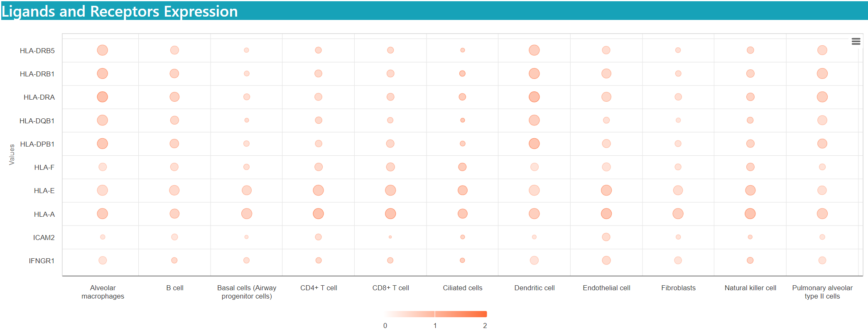868x333 pixels.
Task: Select HLA-DRB1 bubble for Ciliated cells
Action: tap(462, 73)
